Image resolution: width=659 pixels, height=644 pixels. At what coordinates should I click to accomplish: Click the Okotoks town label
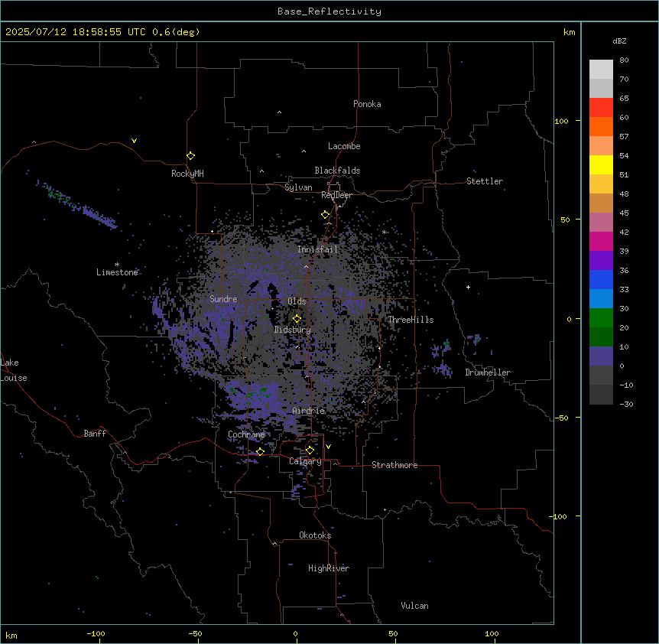click(315, 535)
